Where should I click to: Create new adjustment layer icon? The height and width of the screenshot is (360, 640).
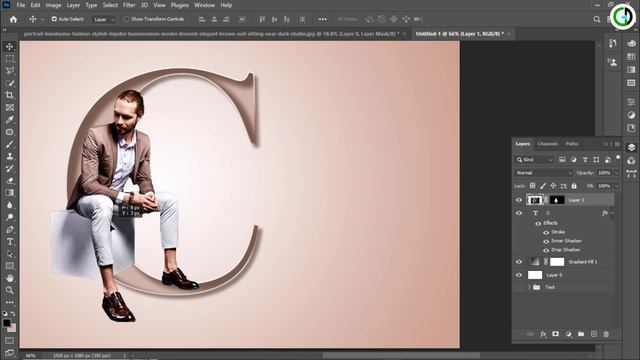pos(569,334)
